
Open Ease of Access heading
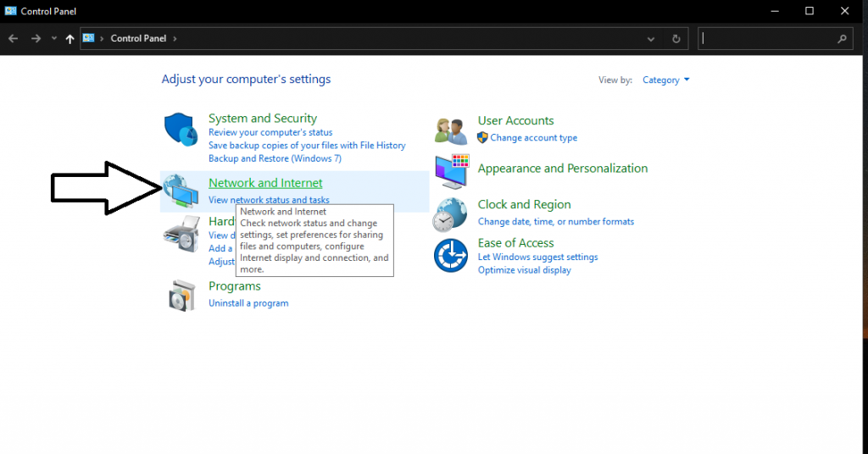pos(515,243)
